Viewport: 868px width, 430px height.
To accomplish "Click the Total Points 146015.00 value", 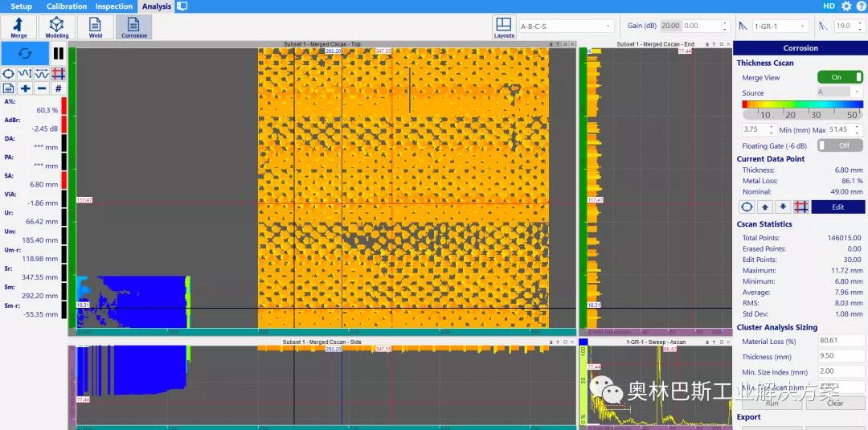I will [x=844, y=238].
